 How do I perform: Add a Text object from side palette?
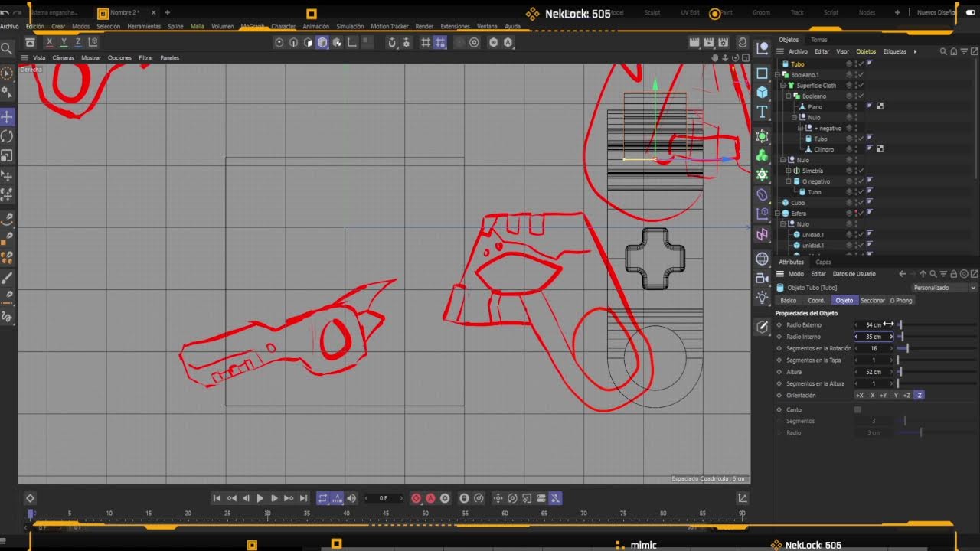[762, 112]
